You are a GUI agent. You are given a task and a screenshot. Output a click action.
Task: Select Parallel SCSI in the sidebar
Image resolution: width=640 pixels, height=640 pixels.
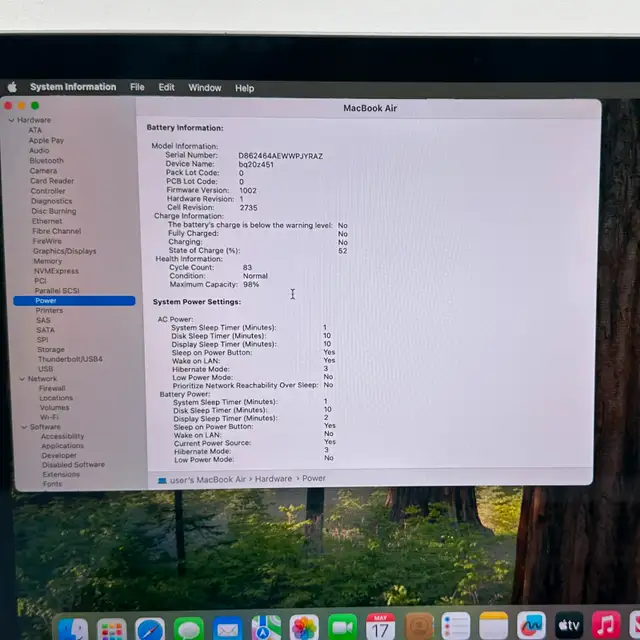pos(57,291)
